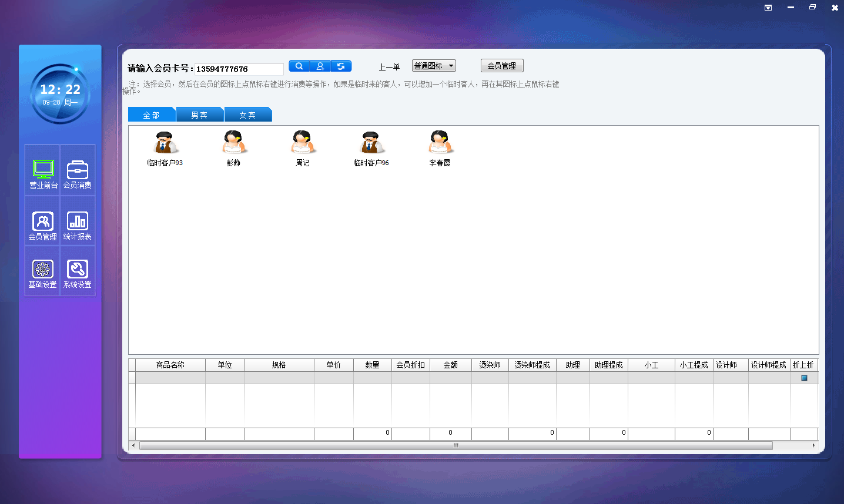This screenshot has height=504, width=844.
Task: Click the 上一单 link
Action: pos(389,67)
